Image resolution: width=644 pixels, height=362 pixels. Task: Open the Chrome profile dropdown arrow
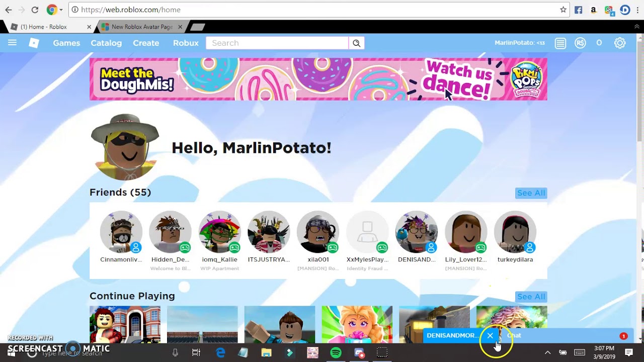coord(61,10)
